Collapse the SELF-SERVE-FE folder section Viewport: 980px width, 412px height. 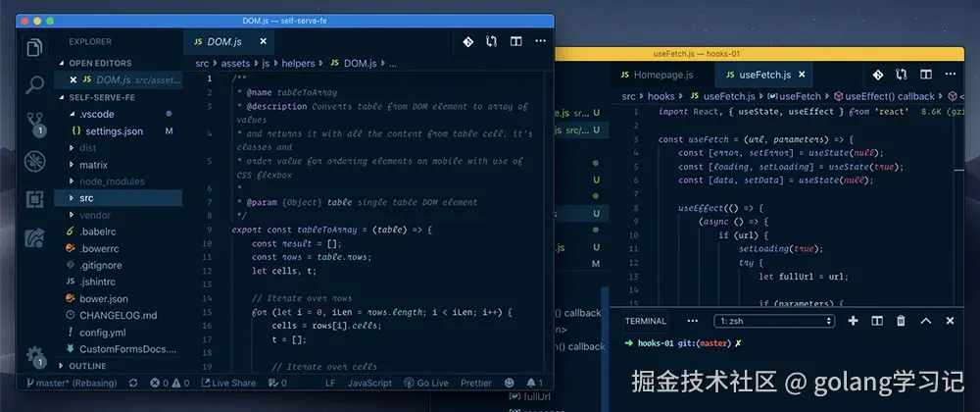[x=102, y=97]
